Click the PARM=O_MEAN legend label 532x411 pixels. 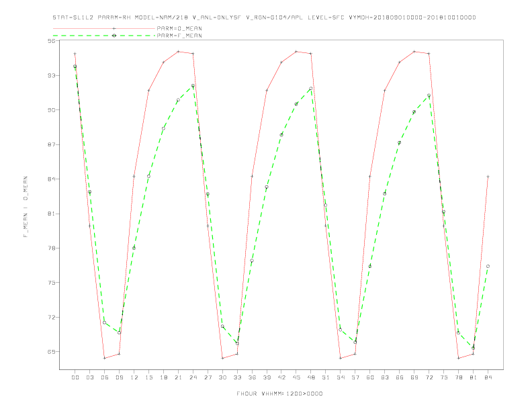click(179, 28)
